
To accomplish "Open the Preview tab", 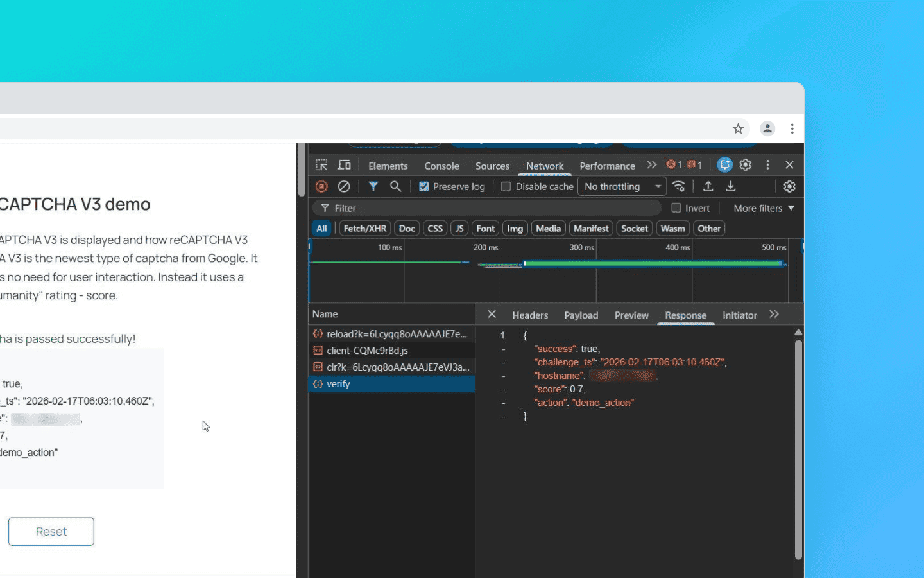I will click(631, 315).
